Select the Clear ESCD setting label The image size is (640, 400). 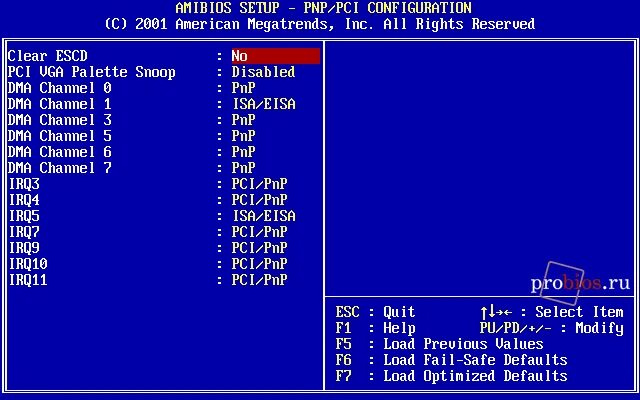click(x=47, y=56)
